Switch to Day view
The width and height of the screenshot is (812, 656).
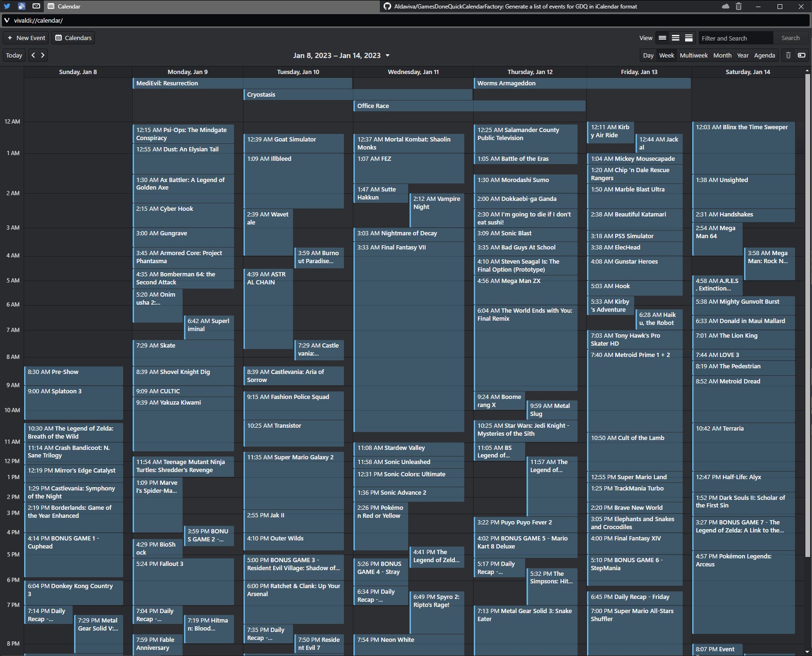tap(648, 55)
